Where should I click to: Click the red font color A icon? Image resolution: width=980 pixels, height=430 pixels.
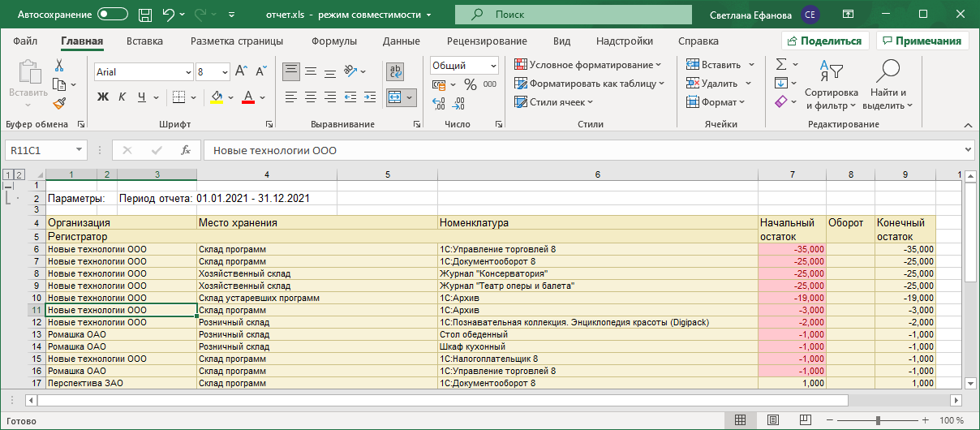click(x=248, y=97)
